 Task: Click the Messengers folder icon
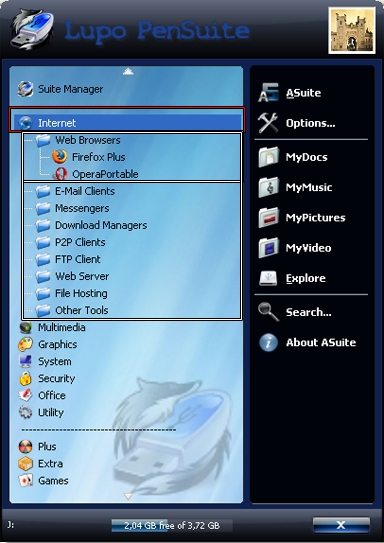pos(43,208)
